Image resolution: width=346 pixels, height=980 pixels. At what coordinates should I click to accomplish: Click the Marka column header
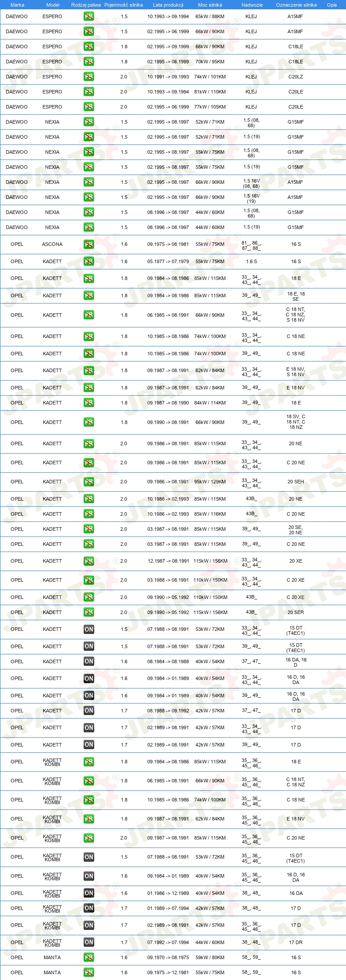click(17, 5)
